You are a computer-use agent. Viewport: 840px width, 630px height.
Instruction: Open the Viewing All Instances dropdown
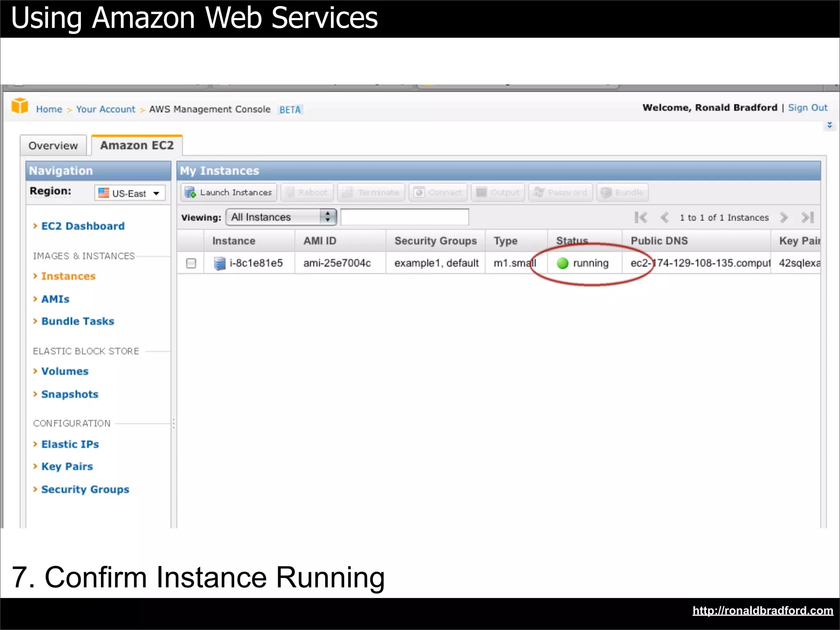coord(281,217)
